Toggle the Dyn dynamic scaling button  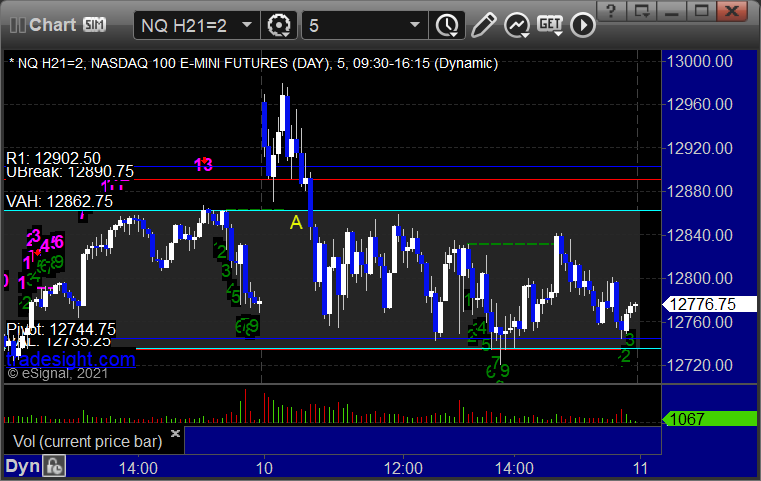pyautogui.click(x=22, y=466)
